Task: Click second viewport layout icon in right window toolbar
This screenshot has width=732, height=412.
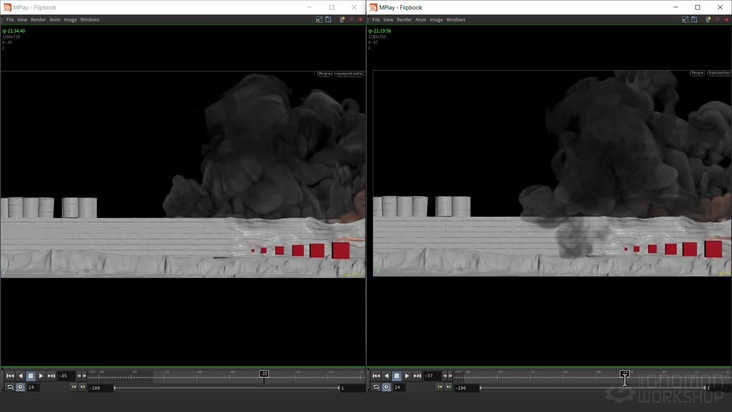Action: point(695,20)
